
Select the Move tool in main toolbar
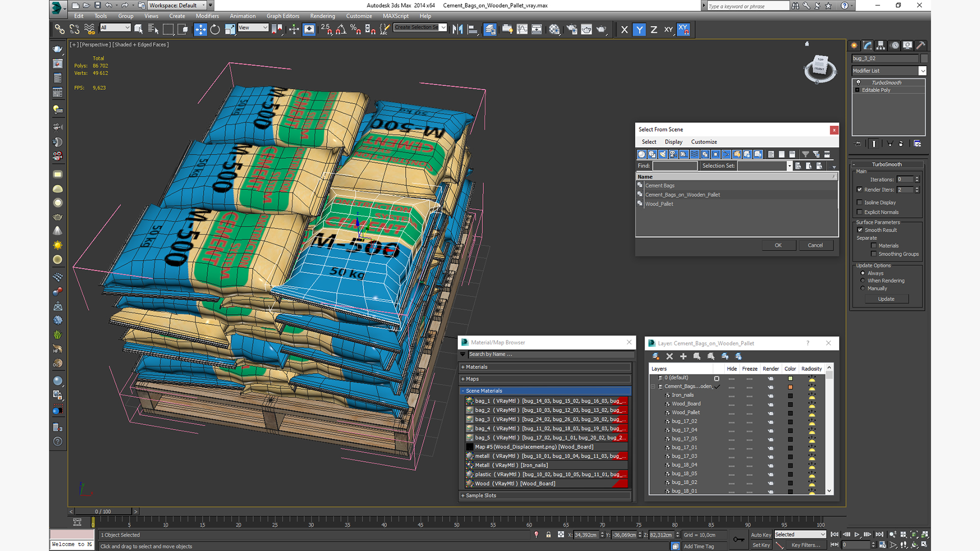coord(201,30)
